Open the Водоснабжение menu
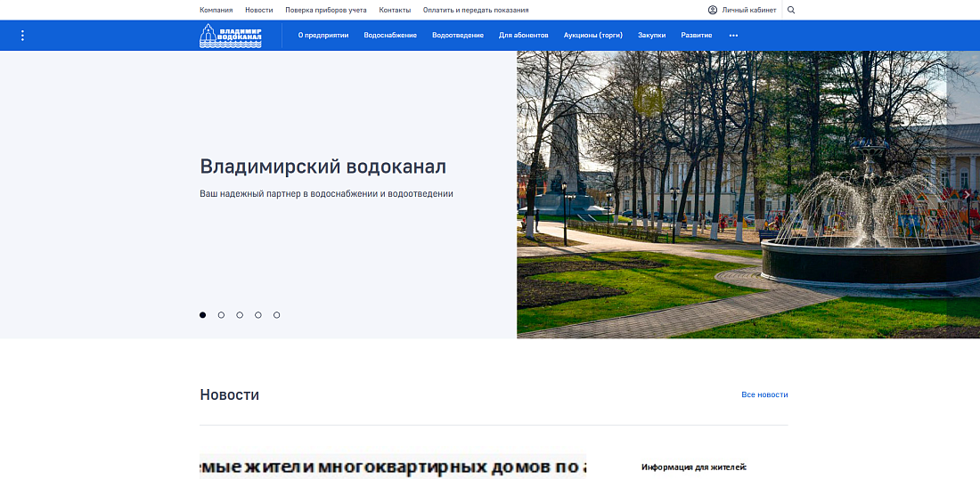 tap(390, 36)
